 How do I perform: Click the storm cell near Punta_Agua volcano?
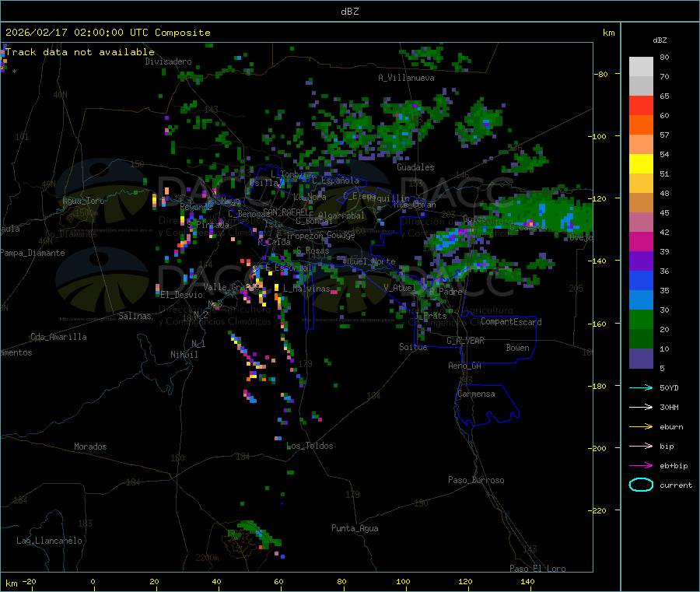(255, 535)
